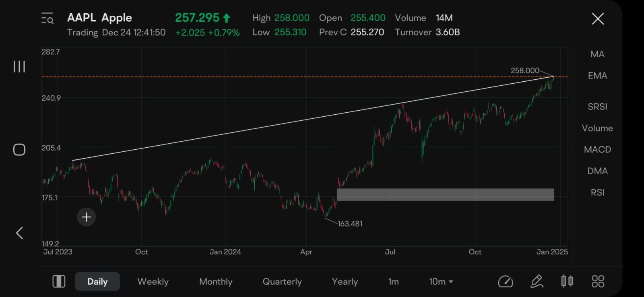This screenshot has width=644, height=297.
Task: Tap the 282.7 price axis label
Action: pos(50,52)
